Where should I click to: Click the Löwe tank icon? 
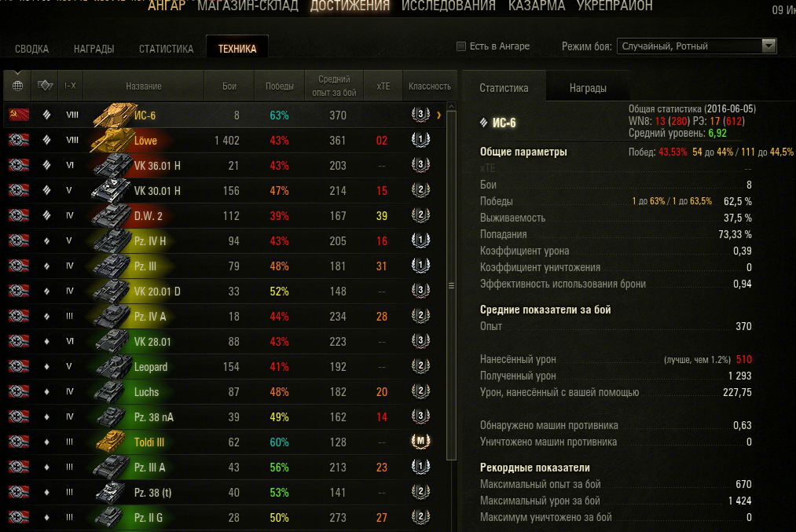tap(112, 140)
